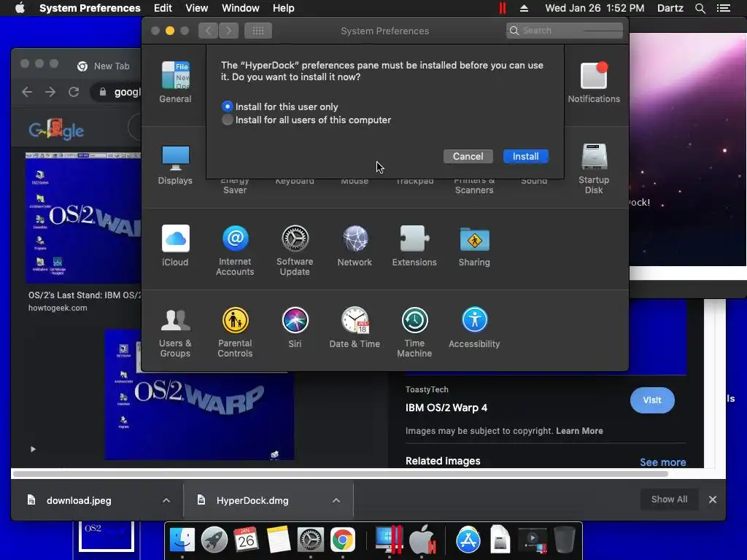Screen dimensions: 747x560
Task: Open the View menu
Action: (x=196, y=8)
